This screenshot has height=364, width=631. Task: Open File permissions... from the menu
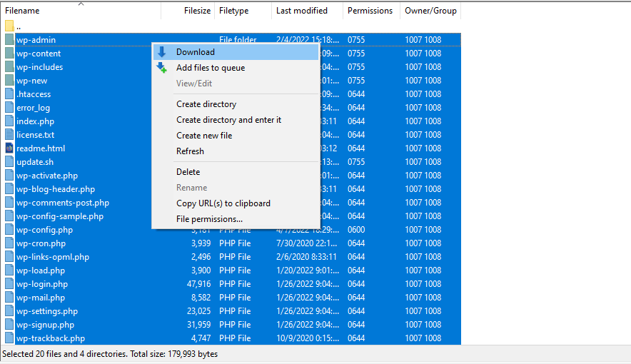tap(236, 219)
